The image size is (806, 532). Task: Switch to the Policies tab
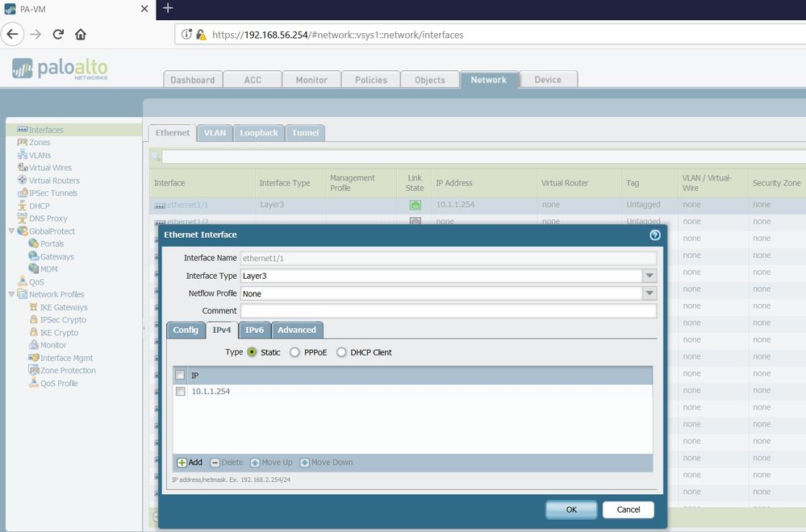point(370,80)
